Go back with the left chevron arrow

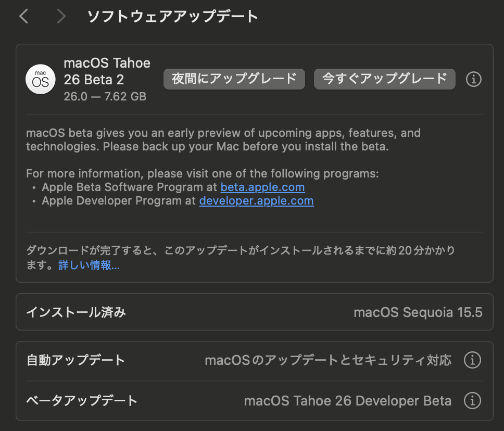tap(24, 16)
